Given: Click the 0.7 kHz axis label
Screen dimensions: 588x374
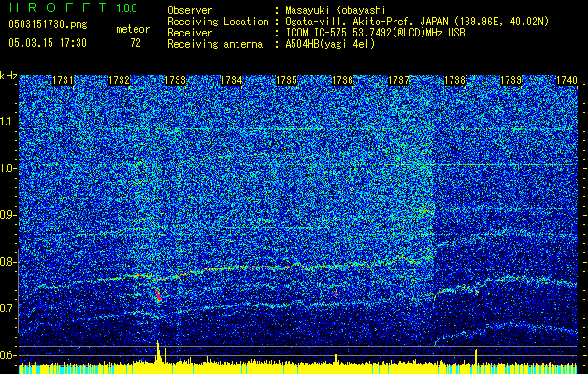Looking at the screenshot, I should click(x=7, y=309).
